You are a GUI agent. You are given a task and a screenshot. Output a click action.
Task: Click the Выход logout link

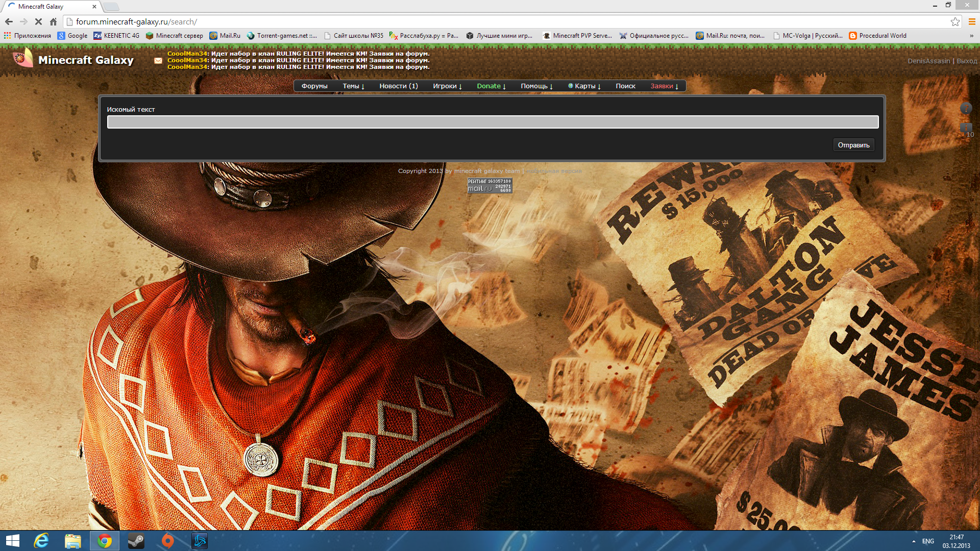point(967,61)
